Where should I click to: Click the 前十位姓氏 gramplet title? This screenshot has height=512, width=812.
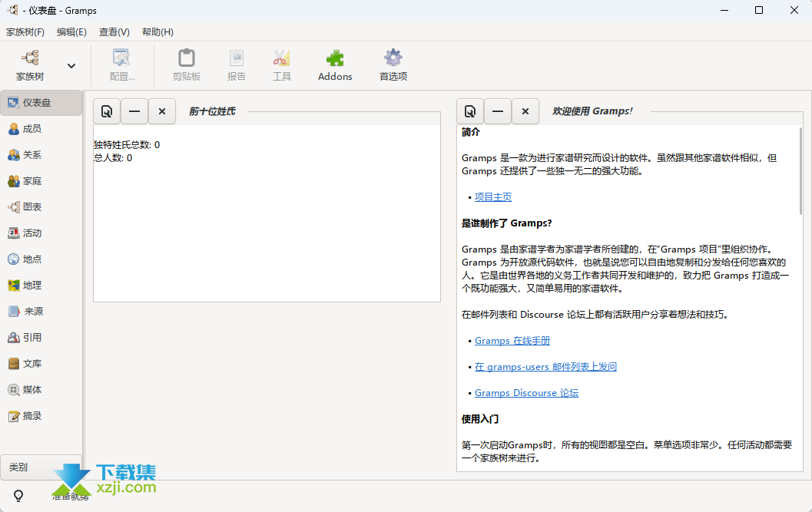[x=212, y=111]
